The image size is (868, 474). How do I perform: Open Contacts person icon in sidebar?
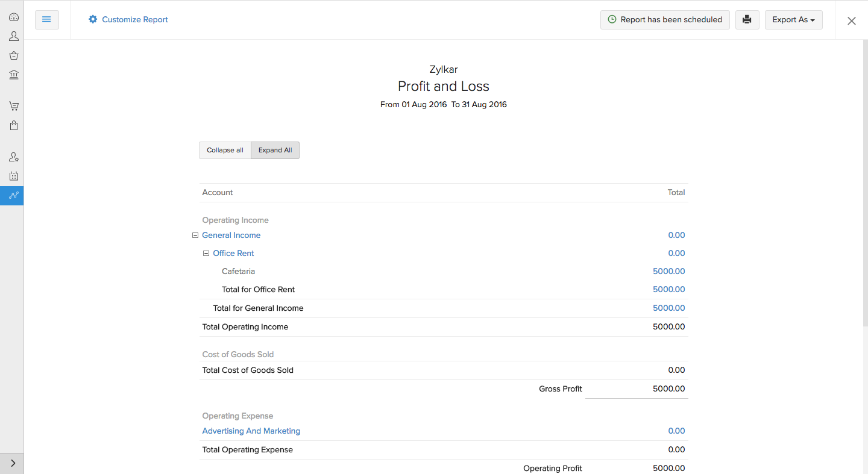coord(13,36)
